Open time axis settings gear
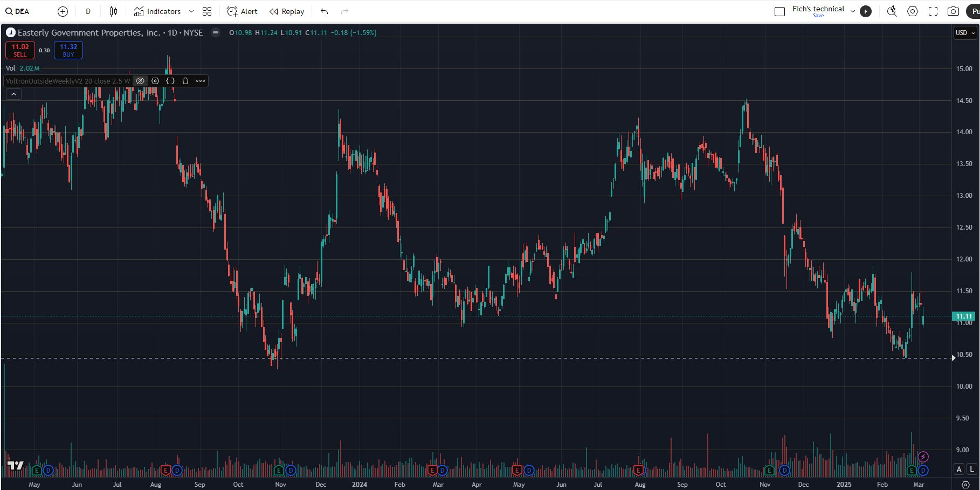This screenshot has height=490, width=980. [965, 485]
